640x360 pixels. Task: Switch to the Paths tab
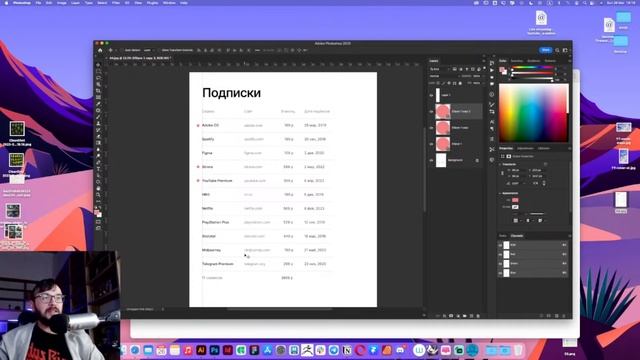[x=502, y=236]
